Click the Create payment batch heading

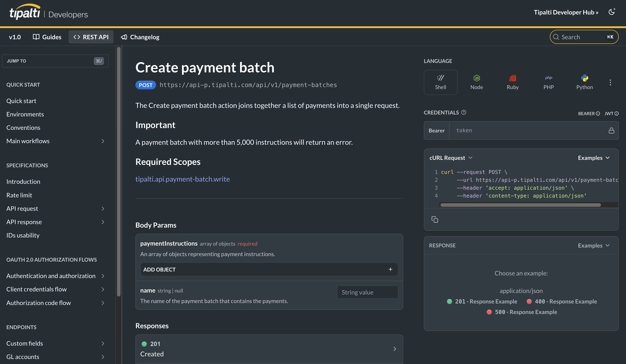[x=205, y=67]
